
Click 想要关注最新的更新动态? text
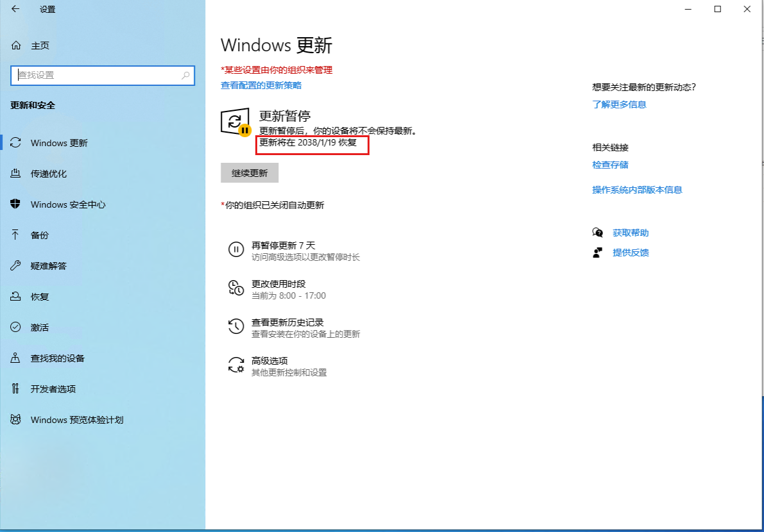[x=644, y=87]
